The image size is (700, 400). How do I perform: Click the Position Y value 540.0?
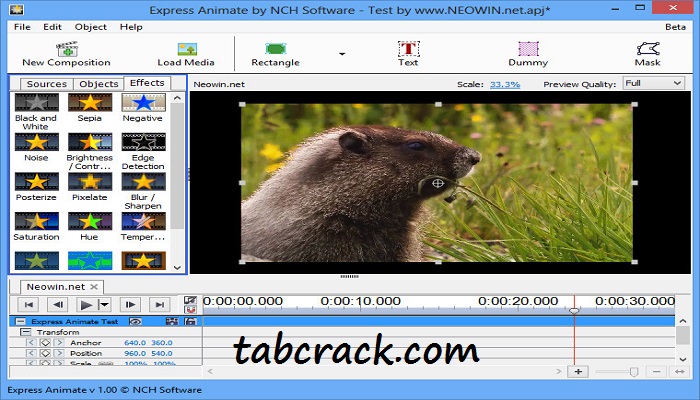tap(162, 353)
